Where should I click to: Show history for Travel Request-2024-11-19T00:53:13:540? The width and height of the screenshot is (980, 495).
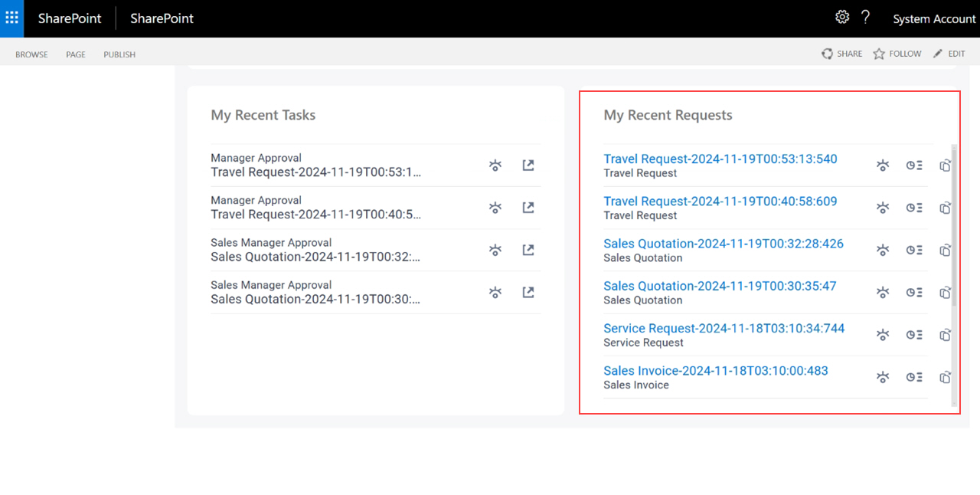[x=914, y=165]
